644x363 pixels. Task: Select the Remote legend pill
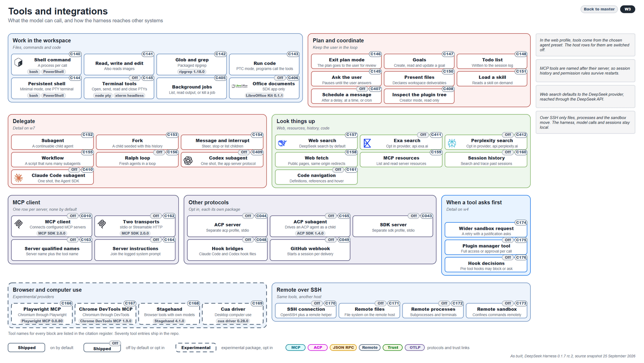pyautogui.click(x=370, y=348)
